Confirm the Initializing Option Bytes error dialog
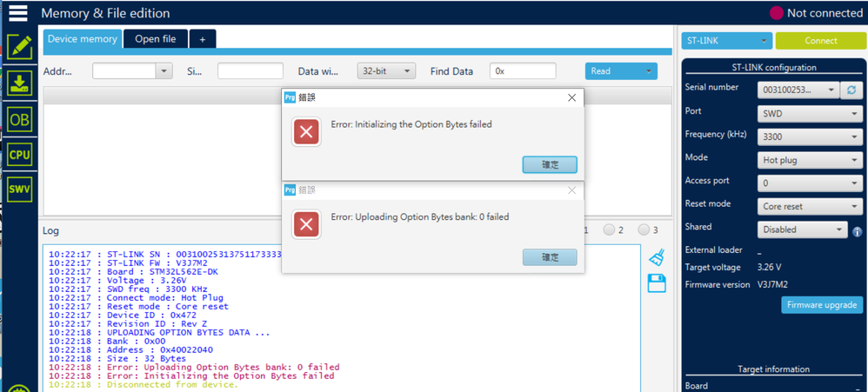868x392 pixels. pos(550,165)
